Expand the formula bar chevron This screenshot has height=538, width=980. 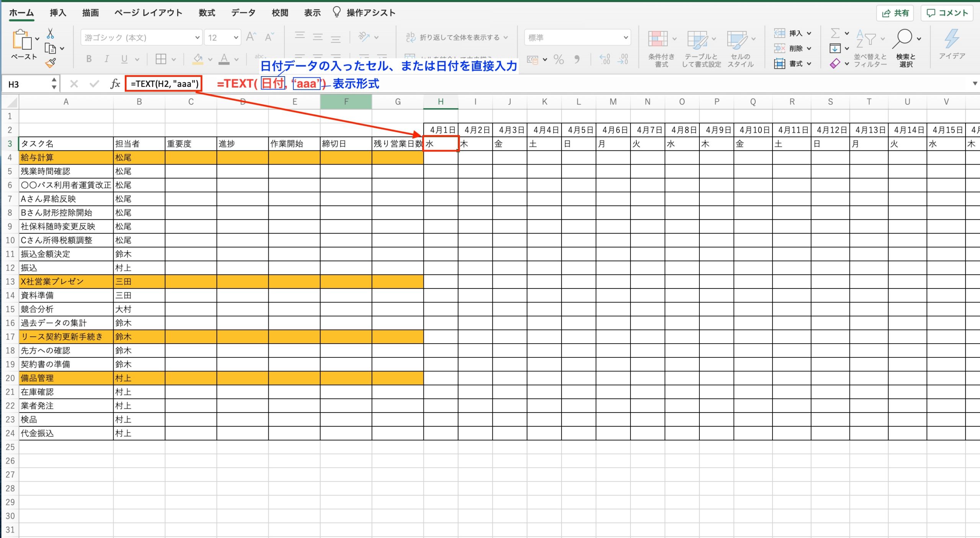[975, 83]
